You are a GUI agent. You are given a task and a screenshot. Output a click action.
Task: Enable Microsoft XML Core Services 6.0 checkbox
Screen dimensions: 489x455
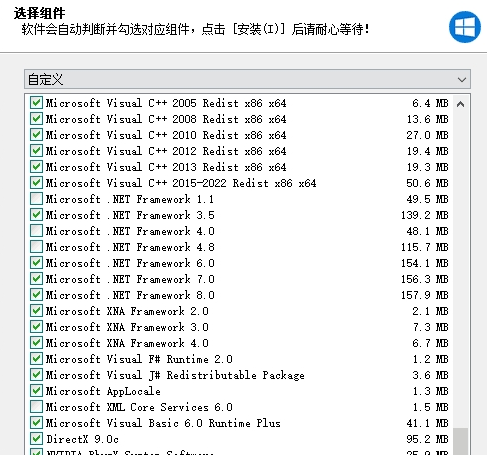[x=36, y=407]
